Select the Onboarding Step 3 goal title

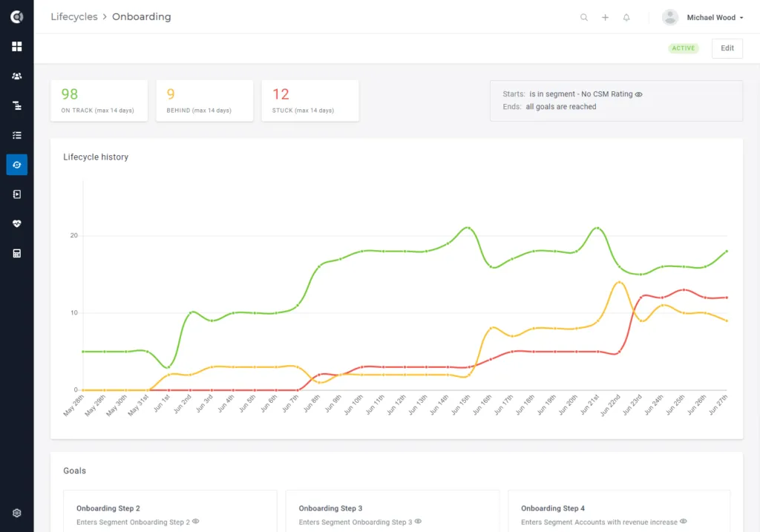click(330, 508)
